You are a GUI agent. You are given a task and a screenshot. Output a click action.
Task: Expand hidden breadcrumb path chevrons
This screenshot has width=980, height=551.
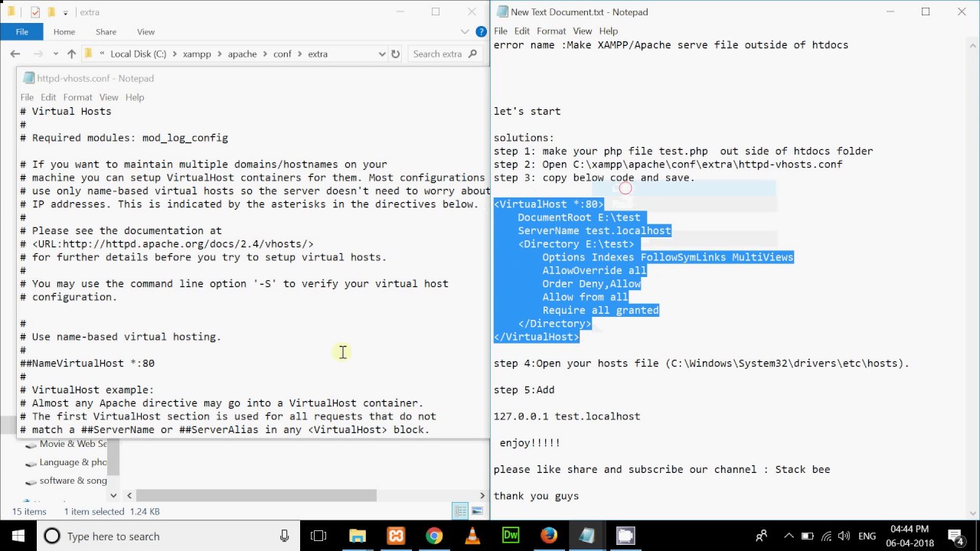point(102,54)
